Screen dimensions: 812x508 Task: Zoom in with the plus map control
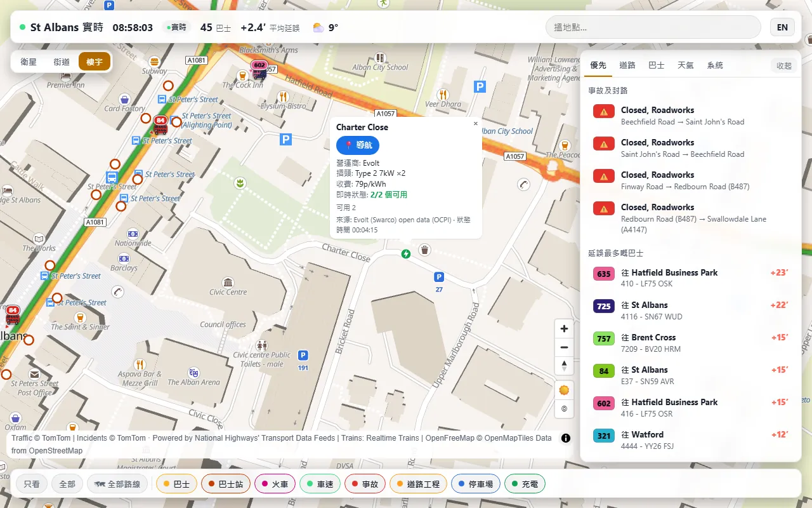point(564,328)
